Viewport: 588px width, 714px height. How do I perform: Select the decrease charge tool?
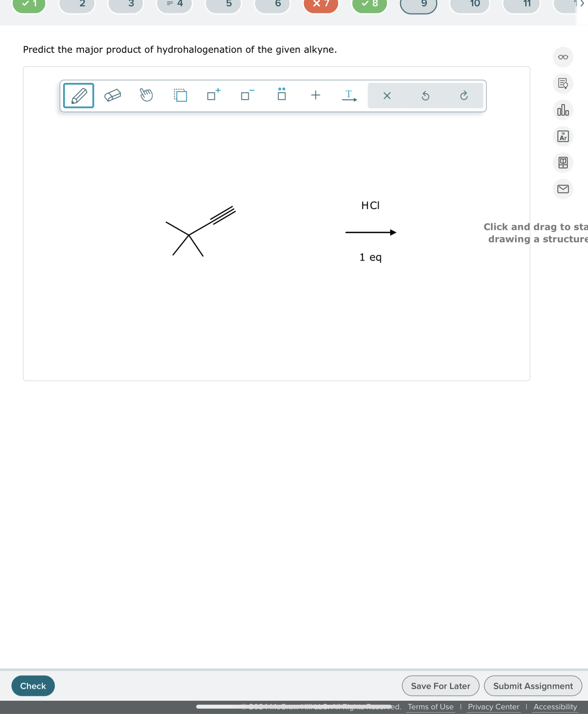tap(246, 95)
